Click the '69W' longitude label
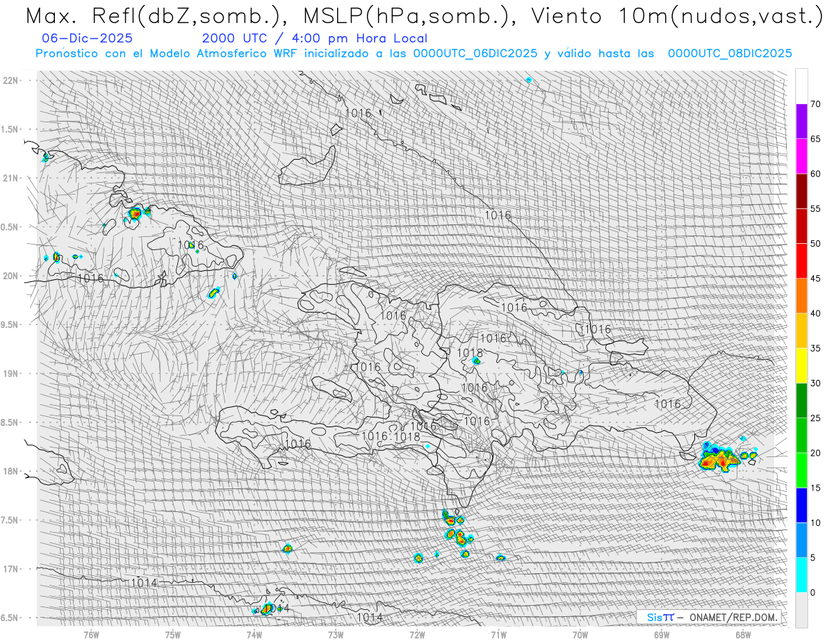Screen dimensions: 834x644 pyautogui.click(x=662, y=634)
